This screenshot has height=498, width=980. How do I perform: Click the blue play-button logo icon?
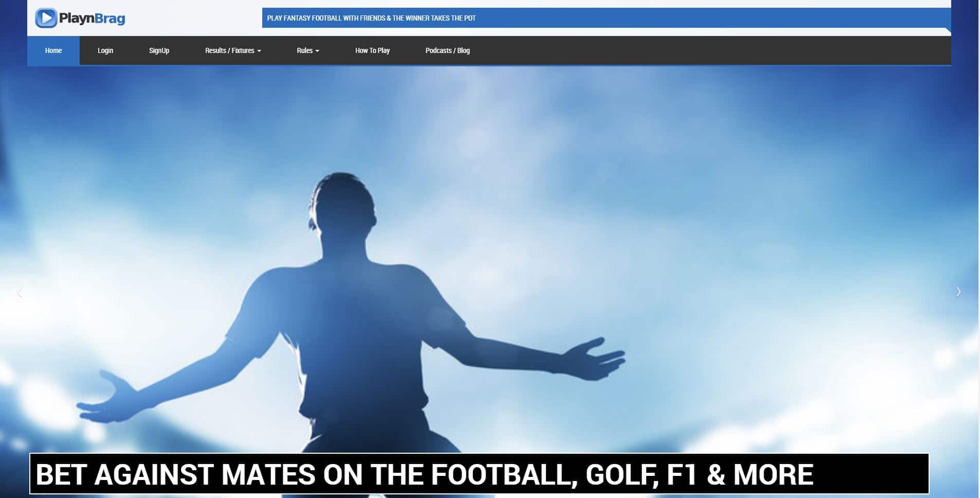46,19
